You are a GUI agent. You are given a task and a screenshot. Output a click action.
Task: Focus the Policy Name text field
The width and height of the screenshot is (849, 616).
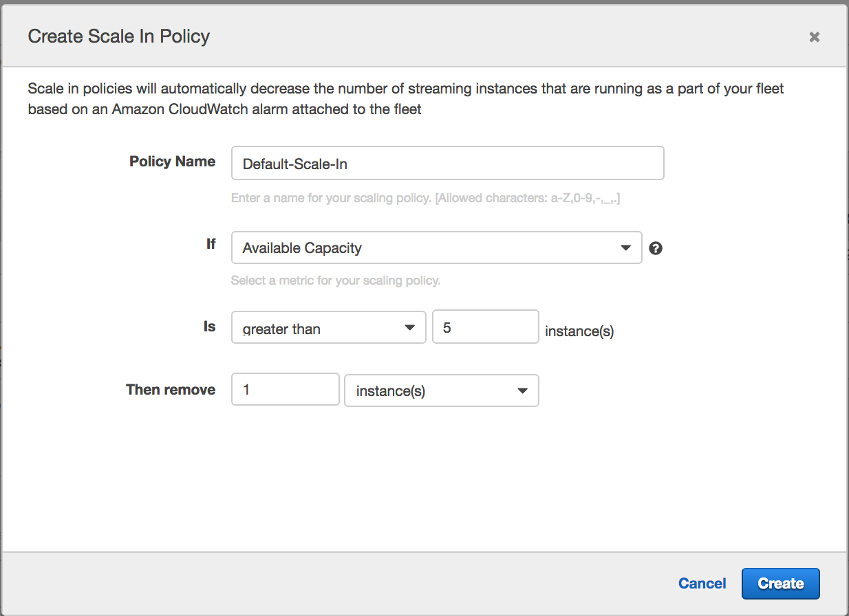coord(447,164)
